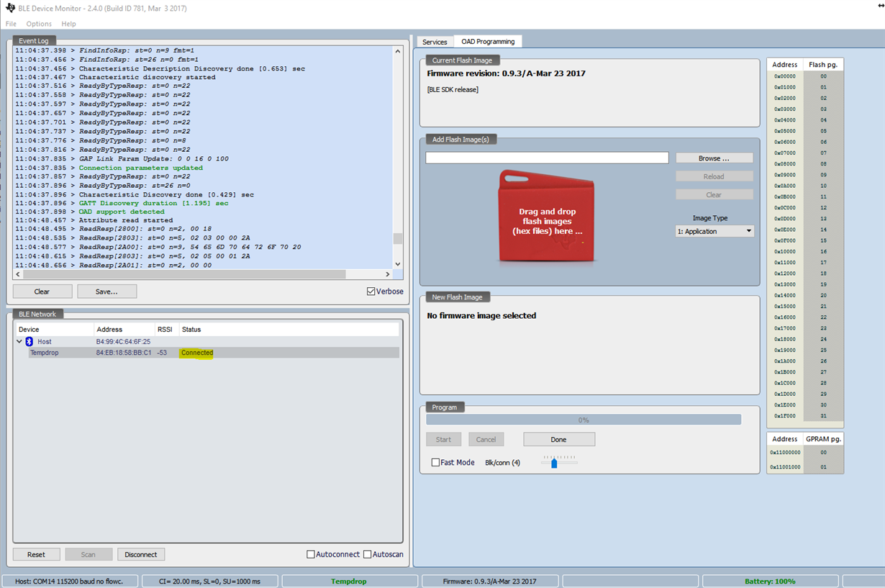
Task: Click the Disconnect button
Action: tap(141, 554)
